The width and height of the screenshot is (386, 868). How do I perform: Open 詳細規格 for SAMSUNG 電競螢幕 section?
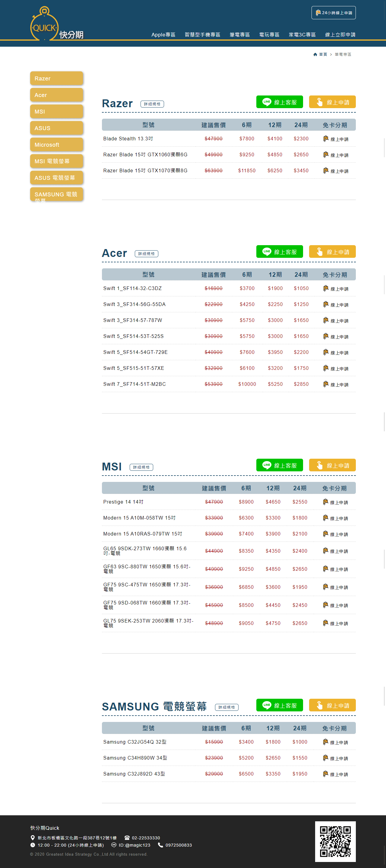(x=227, y=707)
